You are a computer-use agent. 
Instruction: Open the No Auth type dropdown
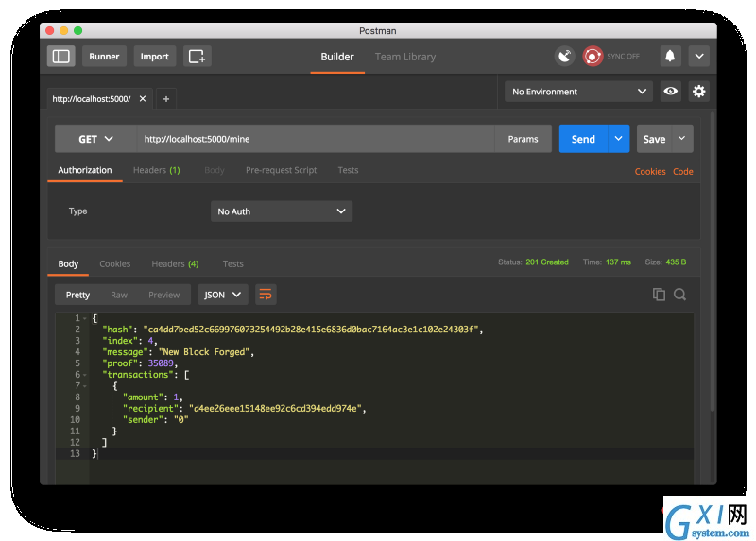[282, 211]
